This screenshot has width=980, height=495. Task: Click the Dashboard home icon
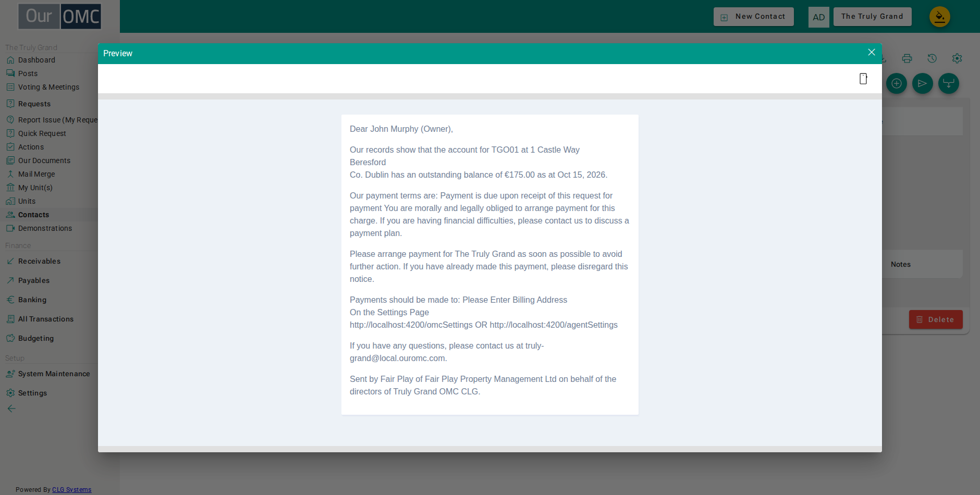tap(10, 60)
